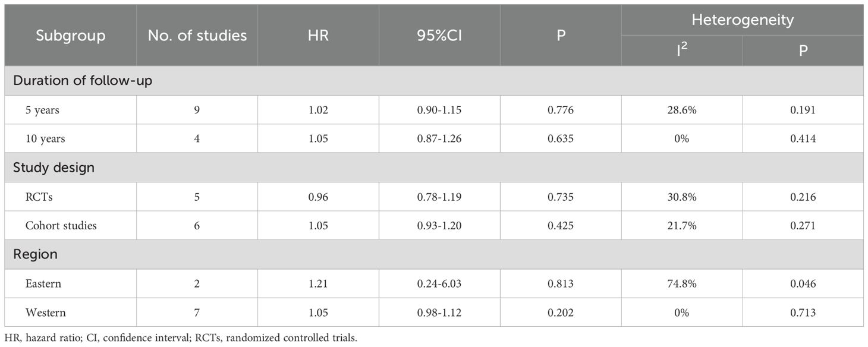Select the 5 years row label
This screenshot has width=868, height=347.
coord(42,110)
